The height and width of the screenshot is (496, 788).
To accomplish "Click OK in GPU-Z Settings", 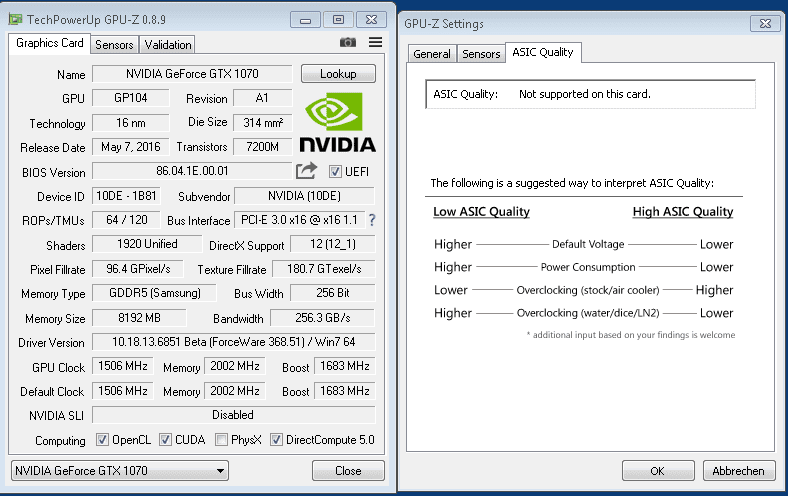I will 658,471.
